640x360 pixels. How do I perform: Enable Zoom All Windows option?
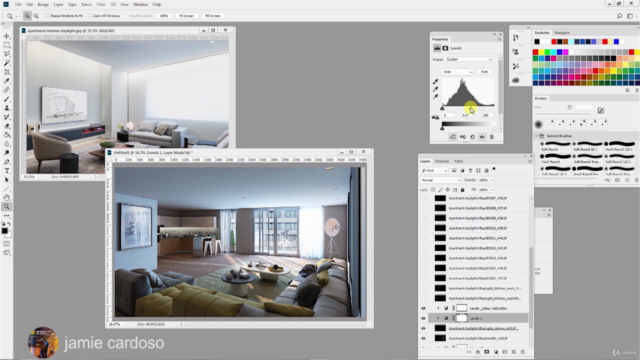90,16
